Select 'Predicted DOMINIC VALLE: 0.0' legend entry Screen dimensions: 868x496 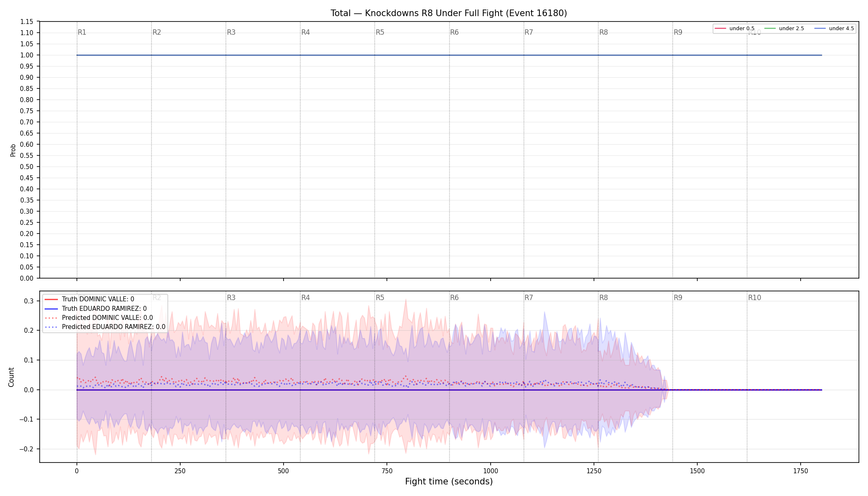tap(99, 318)
